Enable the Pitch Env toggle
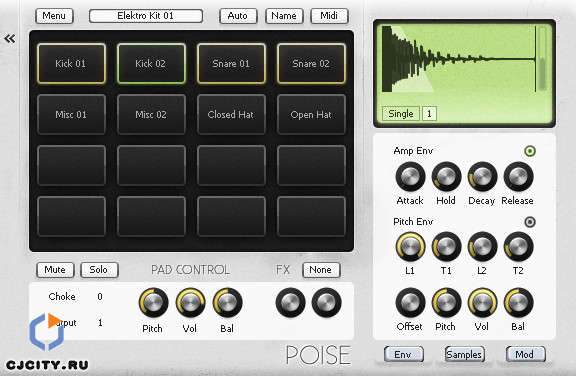Screen dimensions: 576x376 [530, 222]
